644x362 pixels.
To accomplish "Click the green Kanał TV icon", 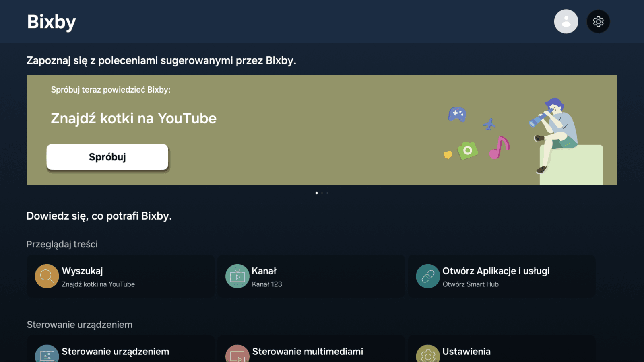I will point(237,276).
